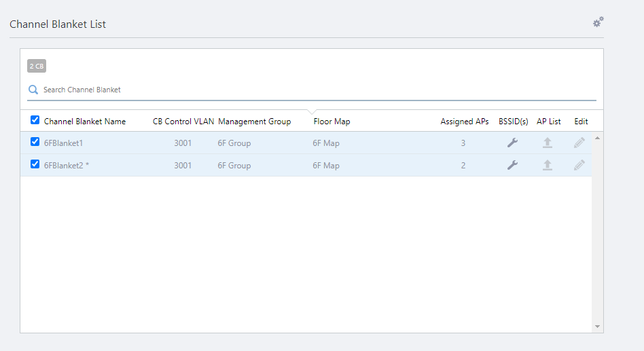Open the gears settings icon
The image size is (644, 351).
pos(598,22)
